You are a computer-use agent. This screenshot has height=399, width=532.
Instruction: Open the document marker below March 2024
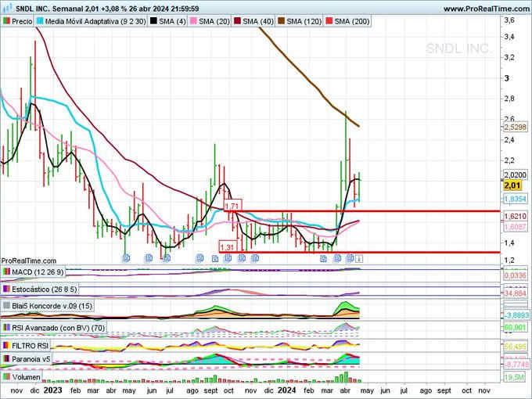[x=323, y=259]
